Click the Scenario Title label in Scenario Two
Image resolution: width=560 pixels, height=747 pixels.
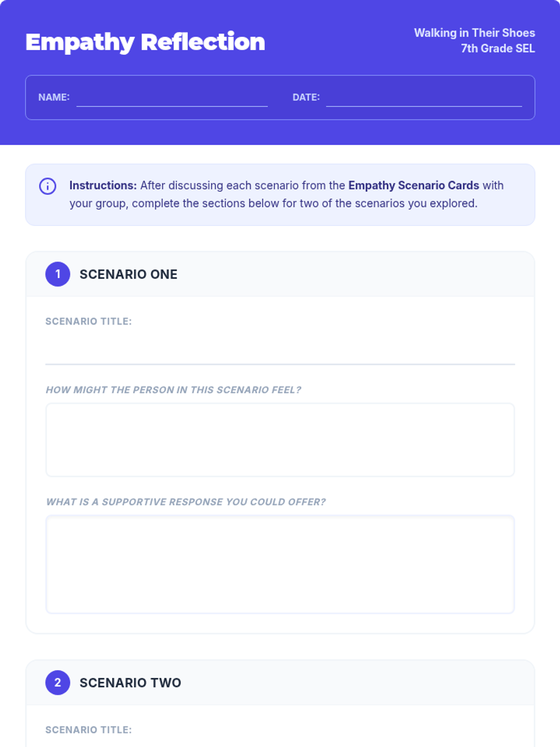click(89, 730)
